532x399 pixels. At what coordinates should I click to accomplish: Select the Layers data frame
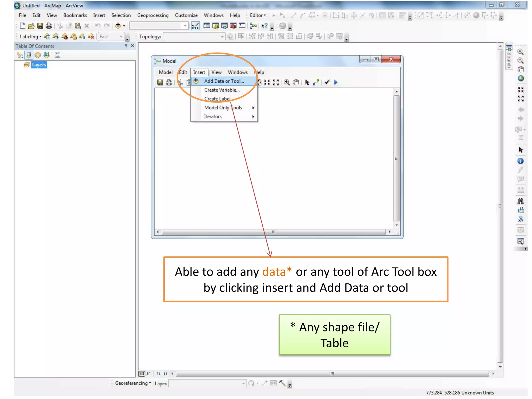[39, 65]
